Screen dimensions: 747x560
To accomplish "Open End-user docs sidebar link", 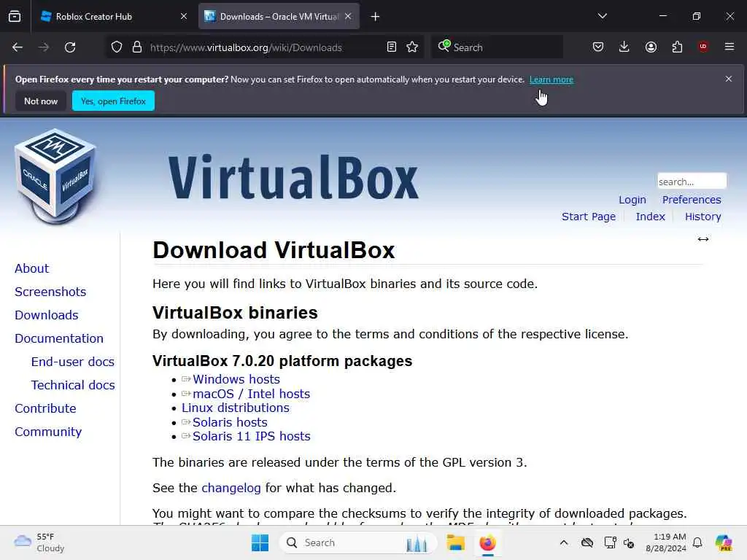I will (x=73, y=362).
